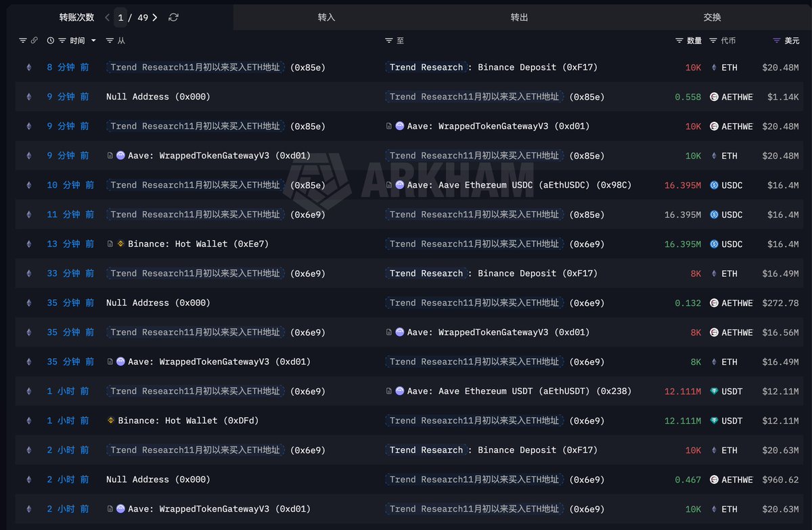Click AETHWE token icon in $1.14K row
This screenshot has width=812, height=530.
pyautogui.click(x=714, y=97)
